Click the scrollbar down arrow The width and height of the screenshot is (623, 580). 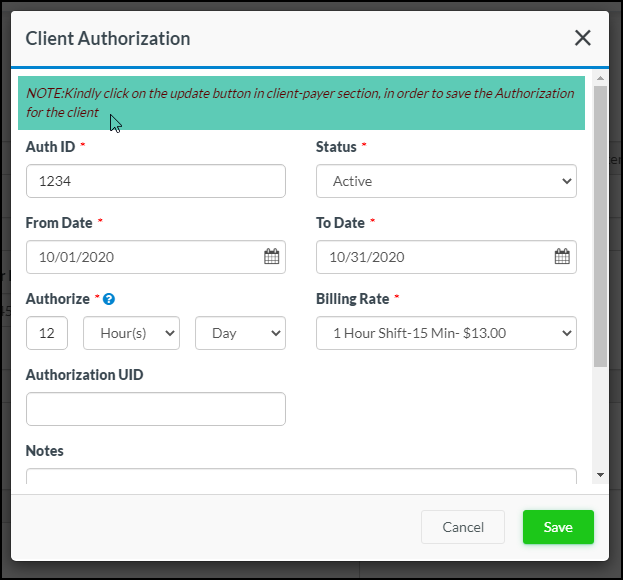point(600,475)
